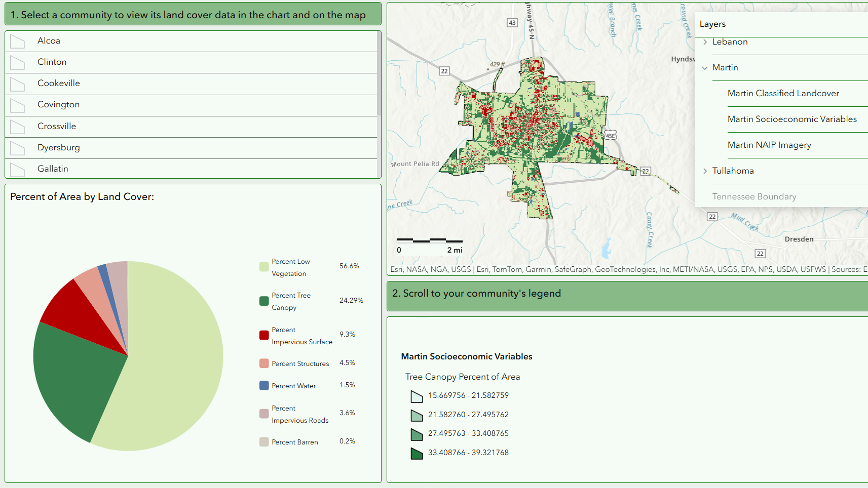Click the polygon icon beside Crossville
Screen dimensions: 868x488
click(18, 127)
